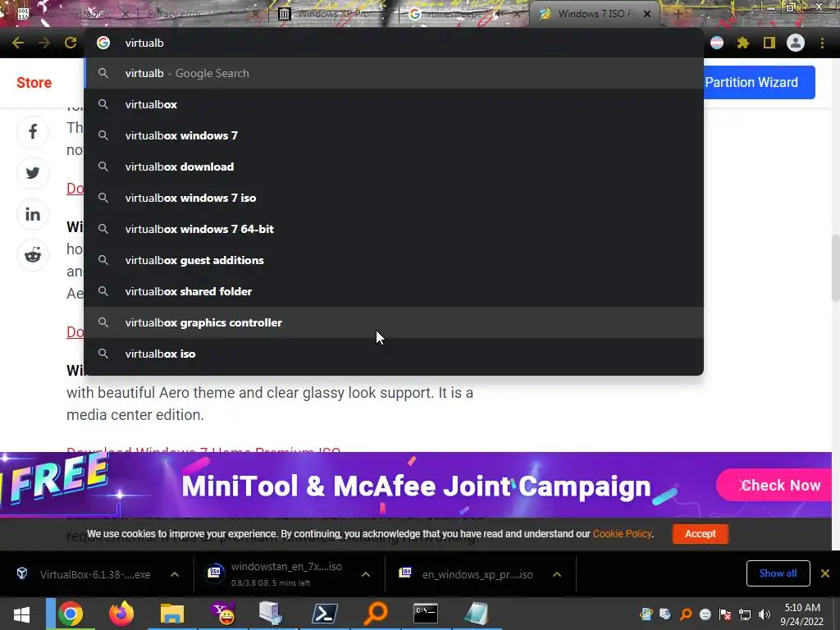
Task: Click in the address bar containing 'virtualb'
Action: (394, 43)
